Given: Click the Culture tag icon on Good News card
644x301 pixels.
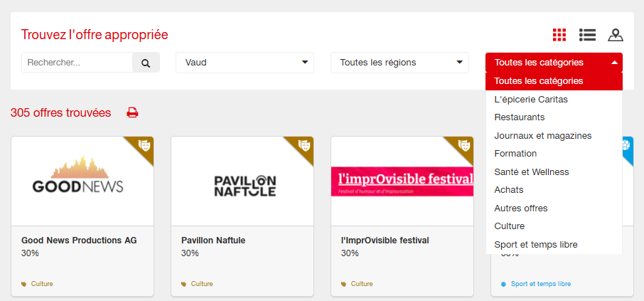Looking at the screenshot, I should click(x=25, y=284).
